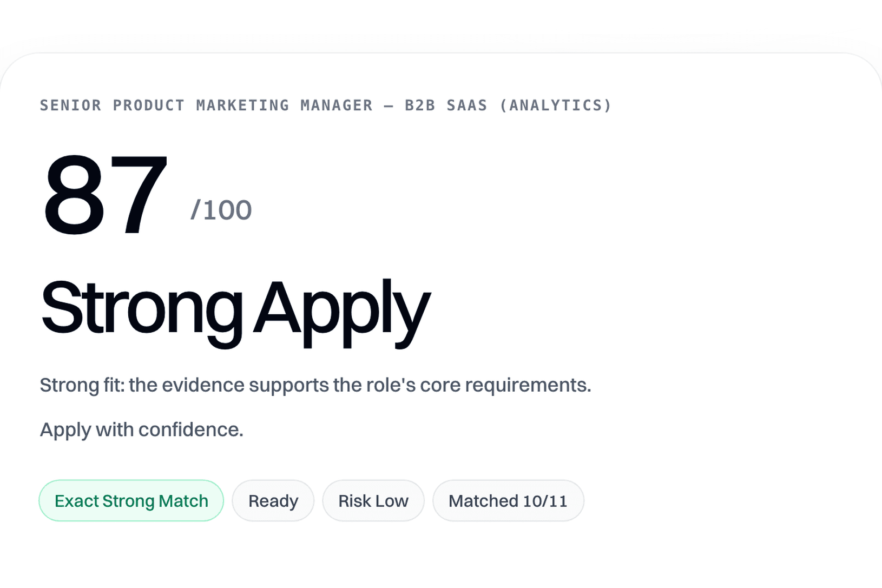Click the score number 87
This screenshot has height=588, width=882.
point(106,195)
